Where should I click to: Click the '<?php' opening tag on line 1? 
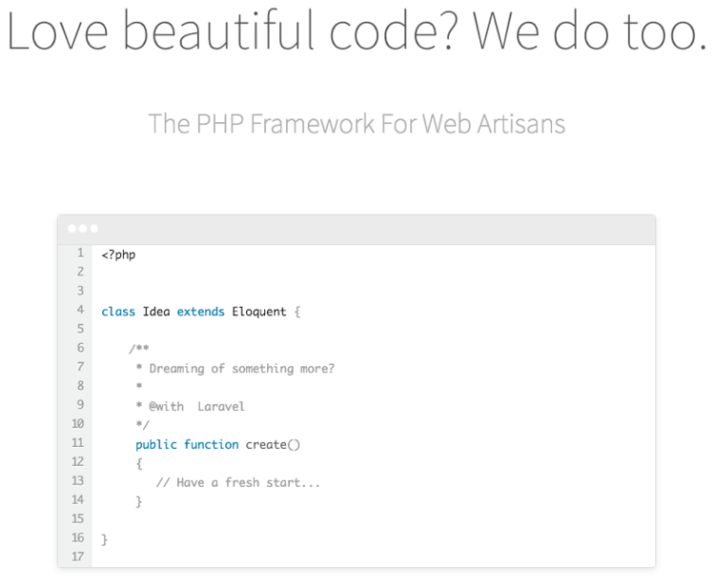[118, 254]
